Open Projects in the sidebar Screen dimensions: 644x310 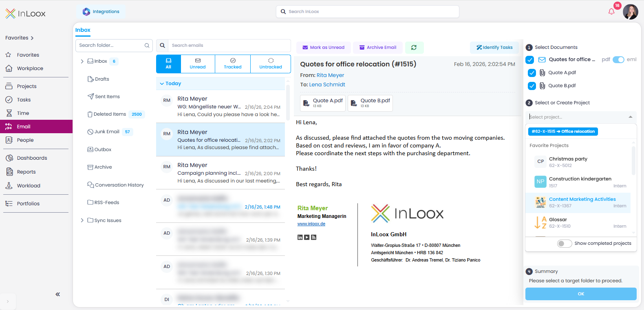(x=26, y=86)
